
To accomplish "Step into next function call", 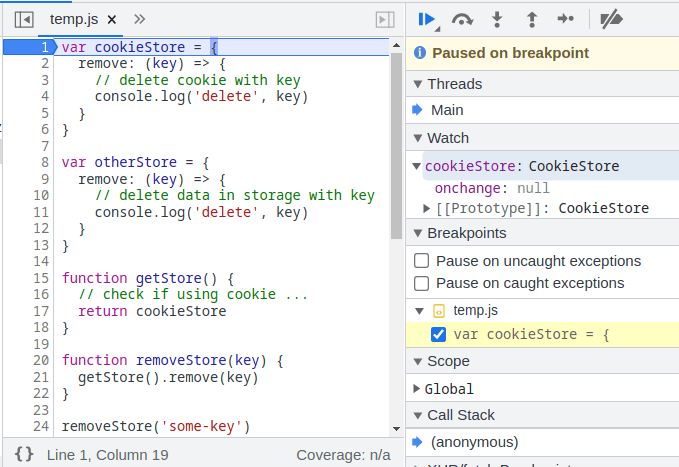I will 497,19.
